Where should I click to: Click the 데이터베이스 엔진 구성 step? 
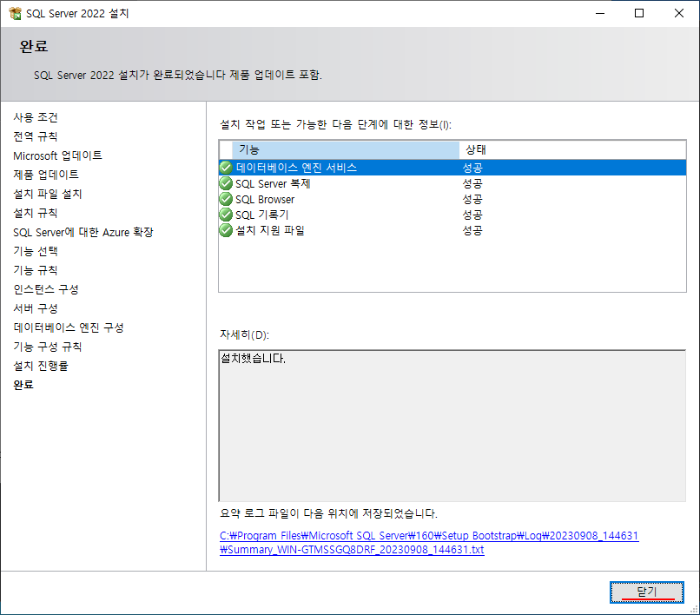click(x=69, y=327)
